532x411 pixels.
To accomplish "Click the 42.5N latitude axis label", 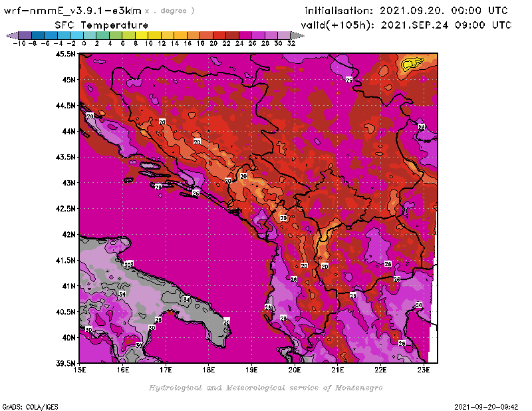I will (x=65, y=208).
